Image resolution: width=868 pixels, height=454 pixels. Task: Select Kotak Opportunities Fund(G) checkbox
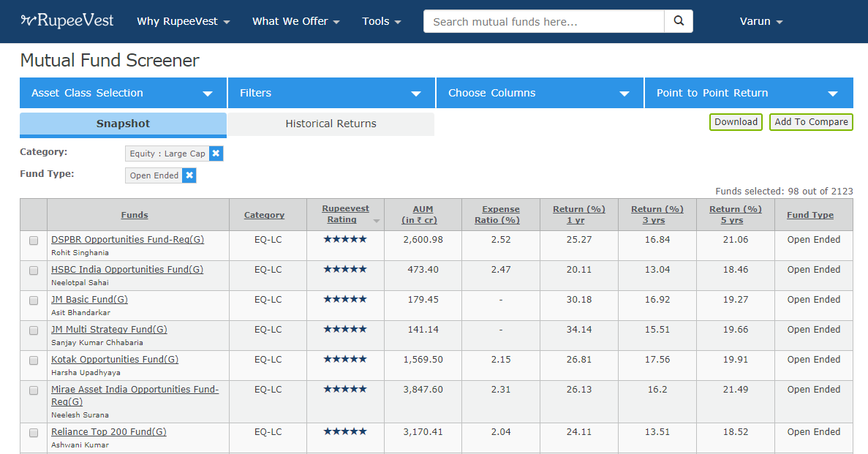click(34, 360)
